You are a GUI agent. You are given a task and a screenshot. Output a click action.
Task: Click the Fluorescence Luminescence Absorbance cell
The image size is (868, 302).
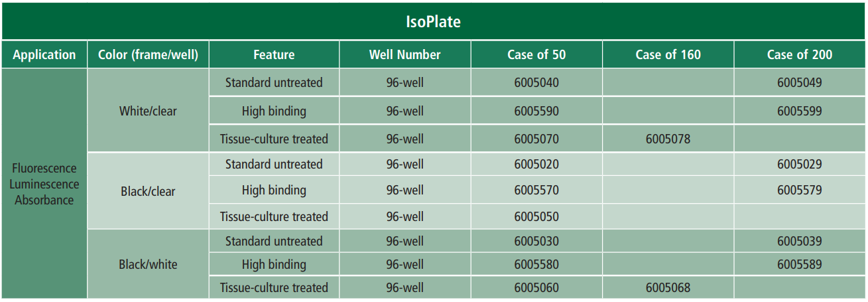click(44, 184)
